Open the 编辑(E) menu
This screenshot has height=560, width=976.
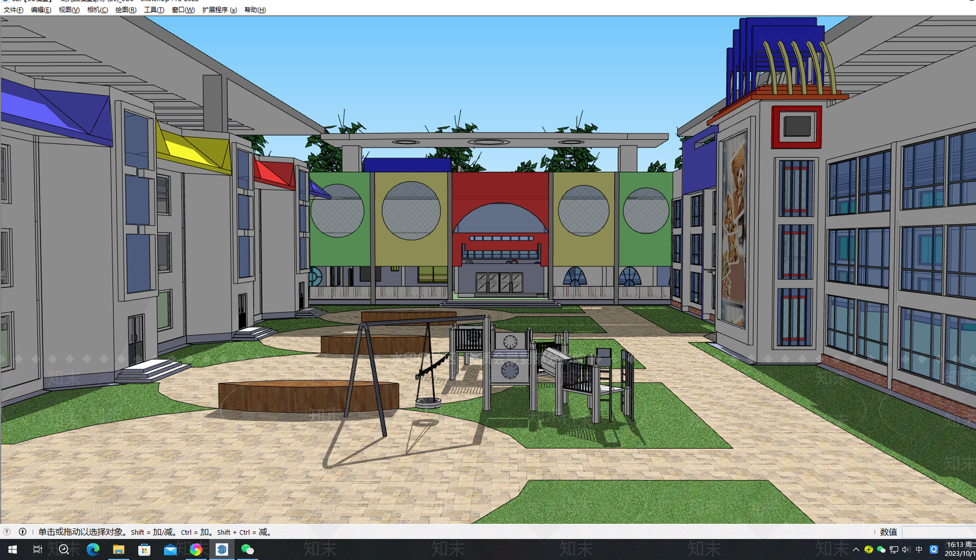coord(41,10)
